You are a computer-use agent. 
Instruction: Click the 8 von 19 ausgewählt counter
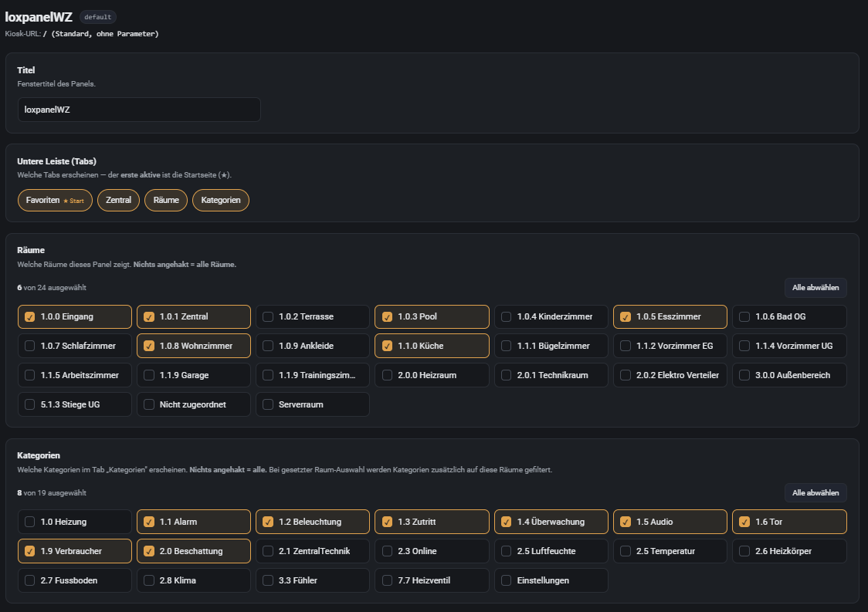tap(52, 493)
